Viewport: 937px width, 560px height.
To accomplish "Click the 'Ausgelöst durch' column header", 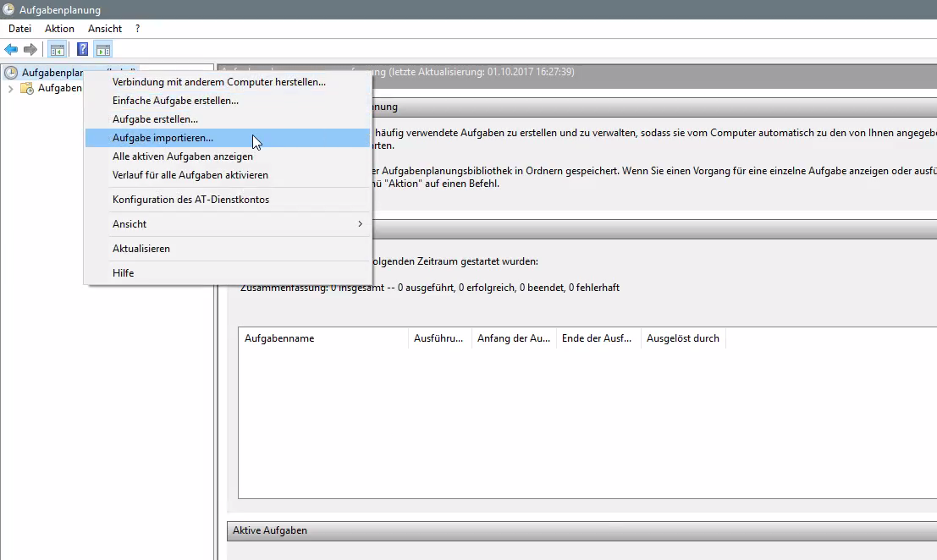I will (x=682, y=338).
